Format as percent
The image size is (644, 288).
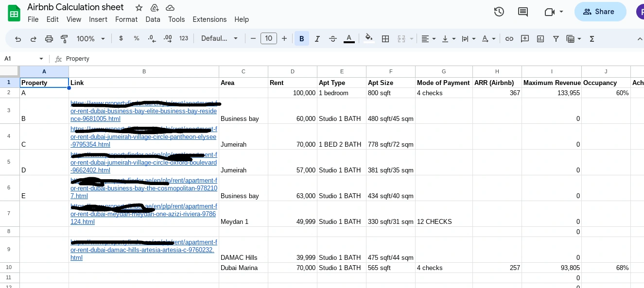(x=137, y=38)
